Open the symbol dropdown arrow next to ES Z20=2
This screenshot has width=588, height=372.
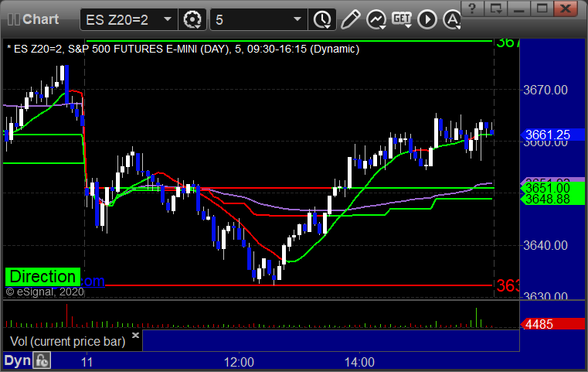[168, 19]
